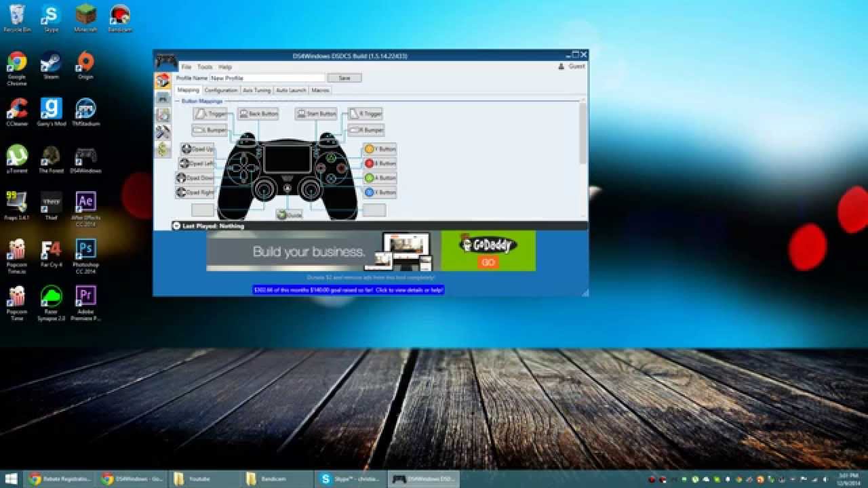This screenshot has height=488, width=868.
Task: Click the red B Button mapping
Action: click(x=380, y=163)
